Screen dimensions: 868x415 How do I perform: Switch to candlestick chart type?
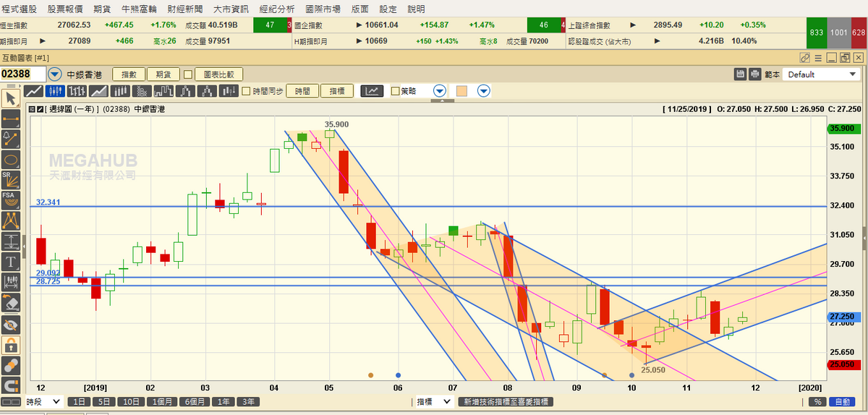tap(55, 91)
